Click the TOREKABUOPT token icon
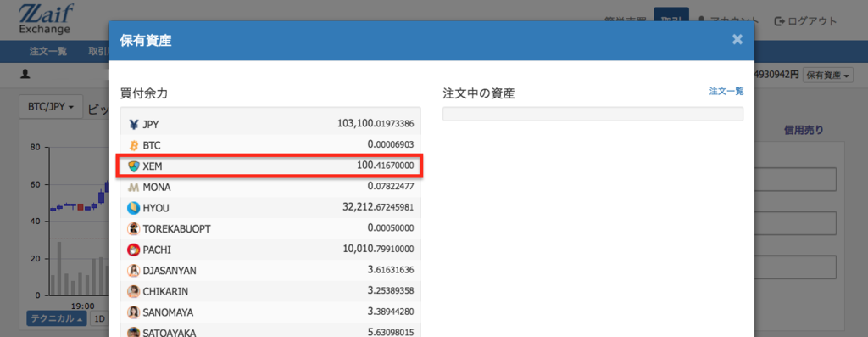 pos(133,229)
